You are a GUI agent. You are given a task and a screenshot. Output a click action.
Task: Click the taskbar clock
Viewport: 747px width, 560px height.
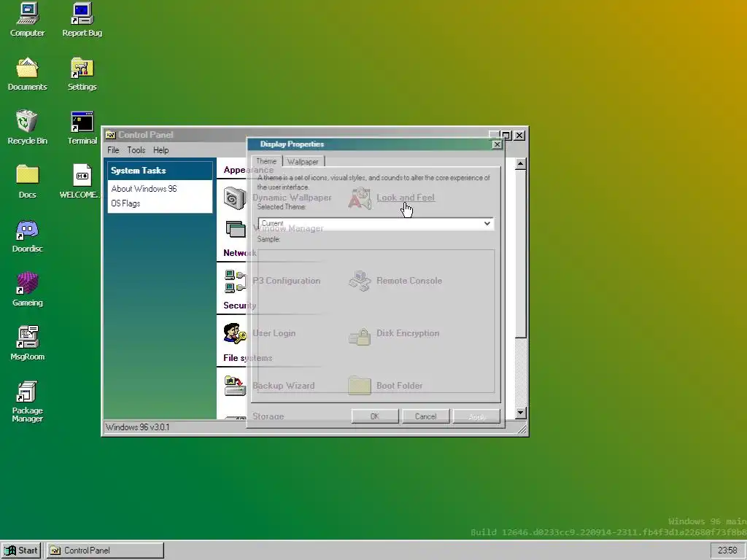[727, 551]
